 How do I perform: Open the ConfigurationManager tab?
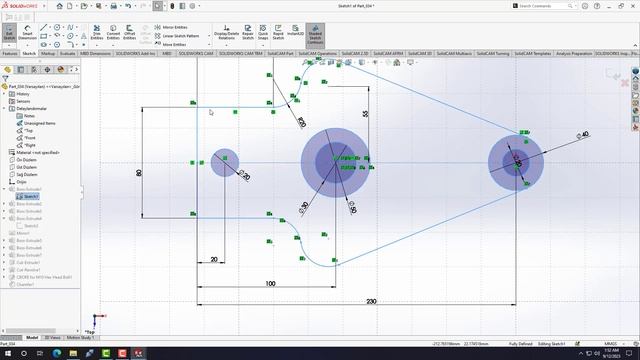tap(34, 69)
